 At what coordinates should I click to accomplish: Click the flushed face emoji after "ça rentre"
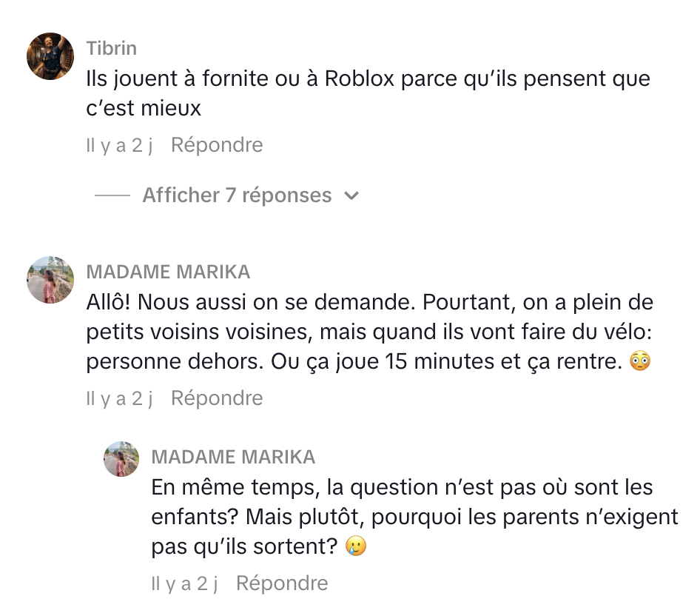(639, 363)
